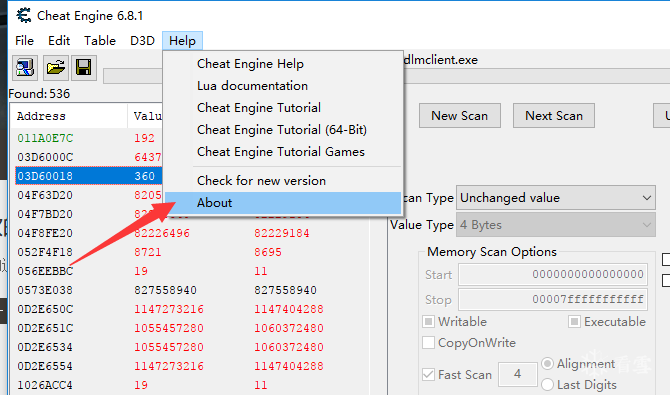670x395 pixels.
Task: Open Lua documentation
Action: pyautogui.click(x=283, y=85)
